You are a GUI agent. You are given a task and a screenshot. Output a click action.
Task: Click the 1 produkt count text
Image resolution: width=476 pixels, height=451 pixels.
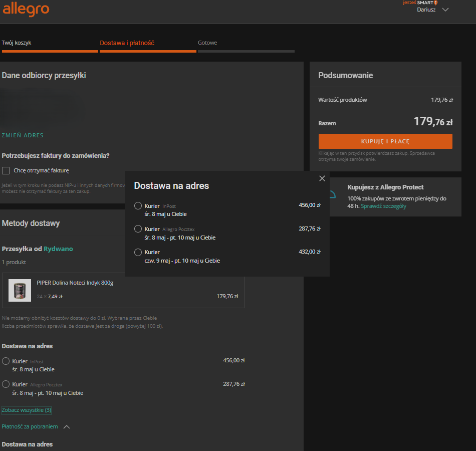[14, 262]
